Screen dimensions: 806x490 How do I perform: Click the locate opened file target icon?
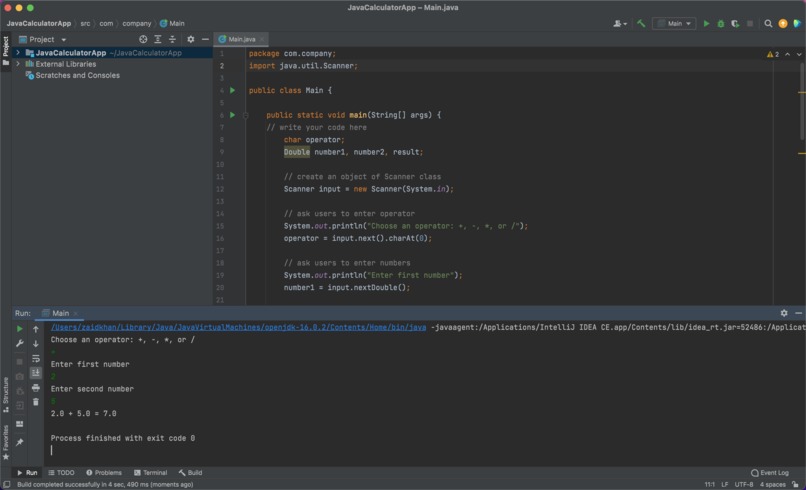pyautogui.click(x=143, y=39)
